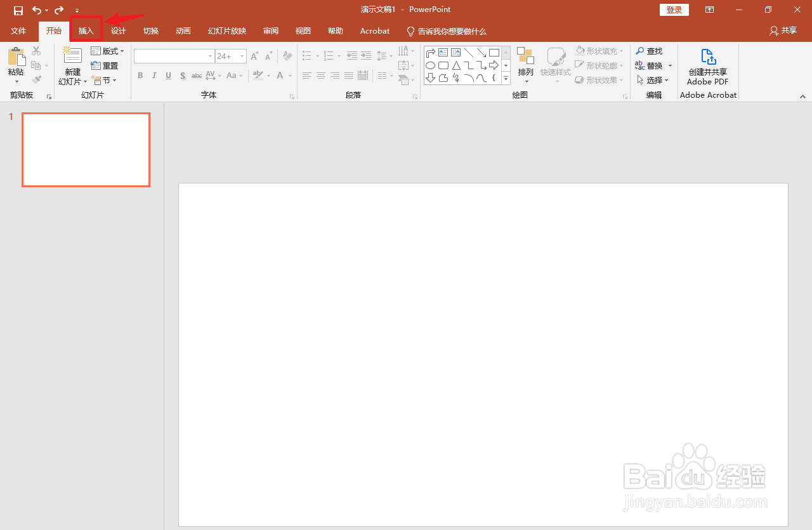Select the oval shape in the shapes gallery

(430, 65)
